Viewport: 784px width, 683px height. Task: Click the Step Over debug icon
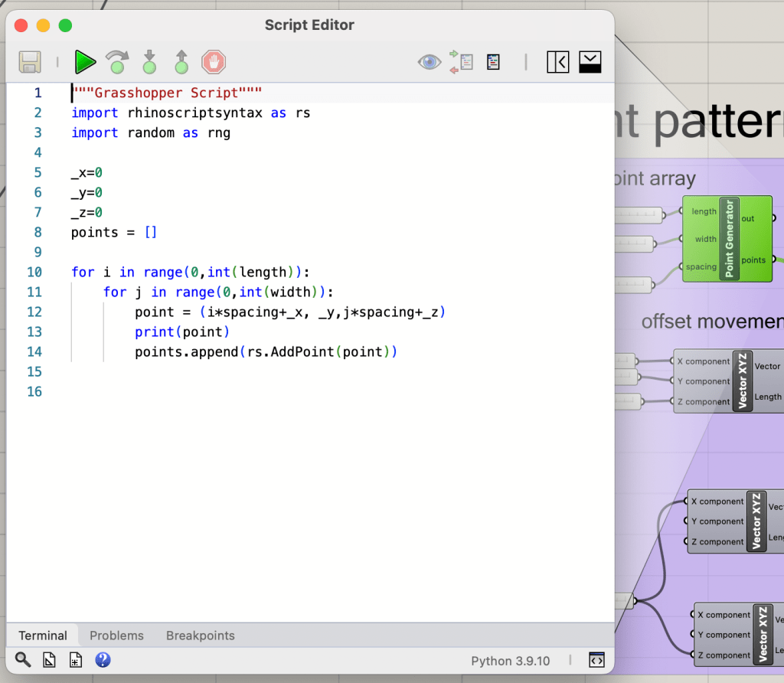coord(117,62)
